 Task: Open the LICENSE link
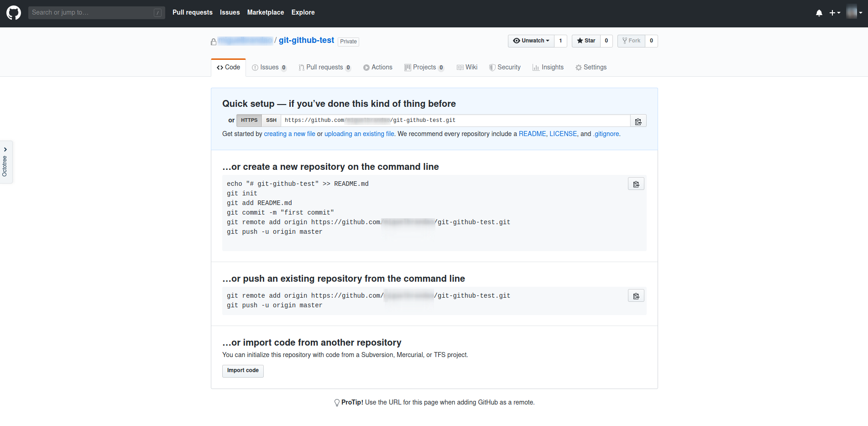pyautogui.click(x=563, y=134)
